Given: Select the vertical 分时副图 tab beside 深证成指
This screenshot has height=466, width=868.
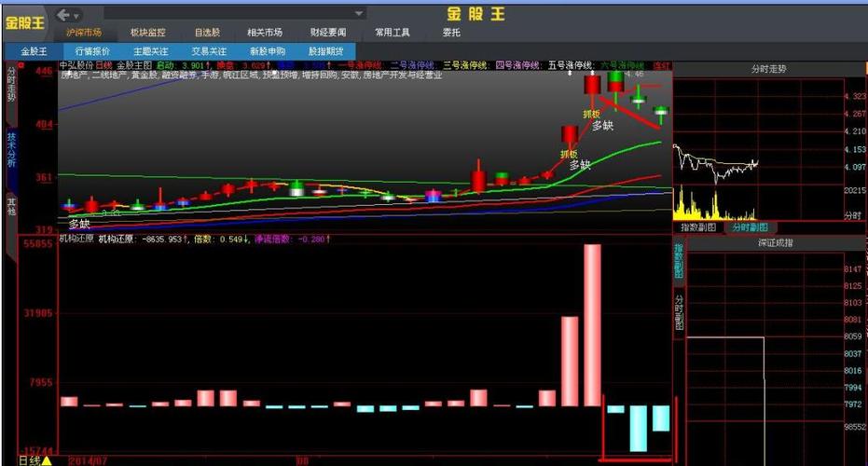Looking at the screenshot, I should click(679, 311).
